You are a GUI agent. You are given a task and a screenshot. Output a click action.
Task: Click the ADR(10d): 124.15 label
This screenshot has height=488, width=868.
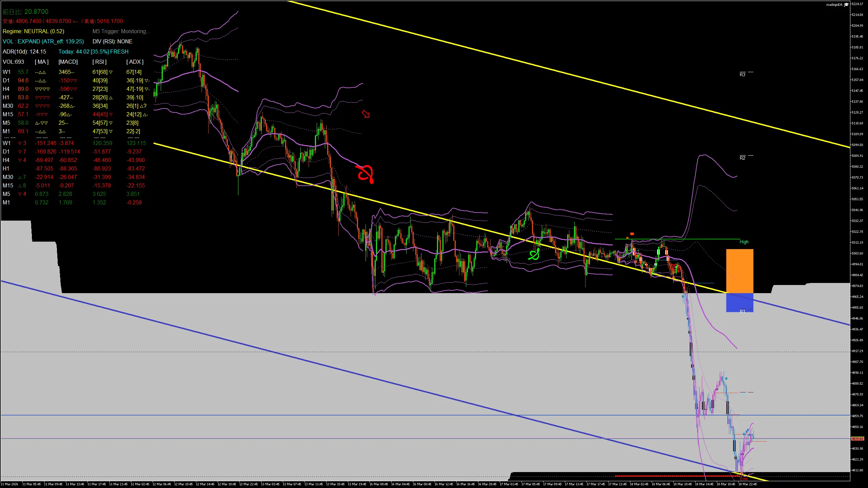pyautogui.click(x=24, y=52)
